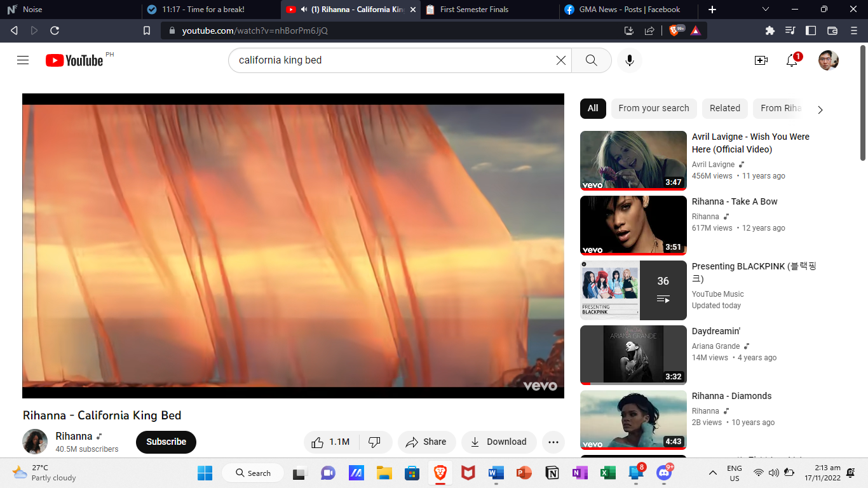Open Rihanna - Diamonds video title

coord(731,396)
